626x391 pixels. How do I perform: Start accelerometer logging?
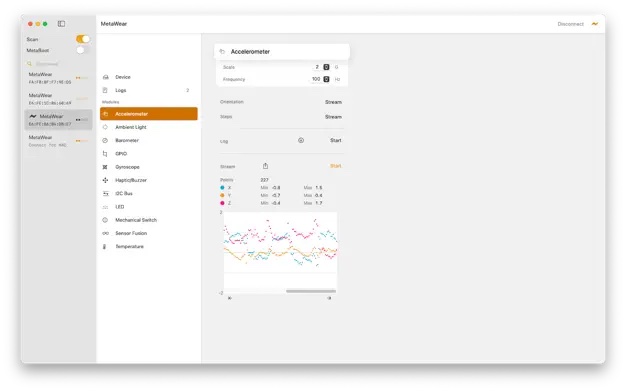[x=335, y=141]
